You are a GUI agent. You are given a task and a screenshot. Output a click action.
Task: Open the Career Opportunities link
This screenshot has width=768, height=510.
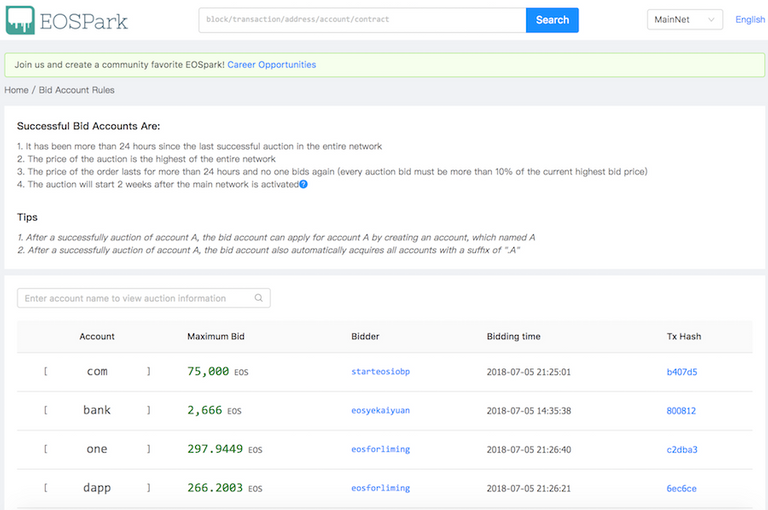click(x=271, y=65)
